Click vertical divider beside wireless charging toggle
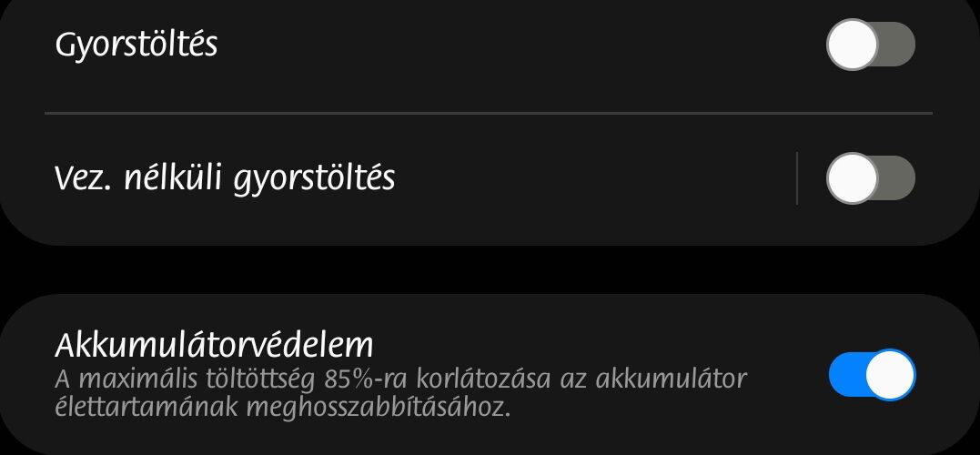 pos(797,178)
